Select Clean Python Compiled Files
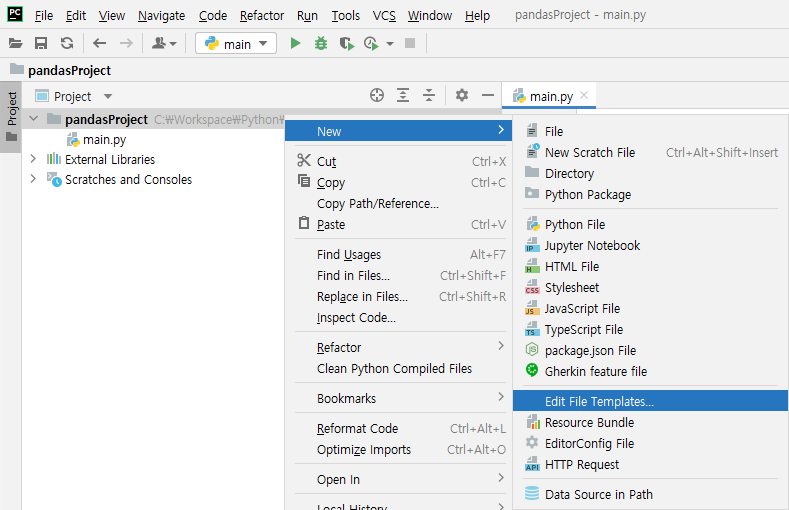 tap(401, 369)
